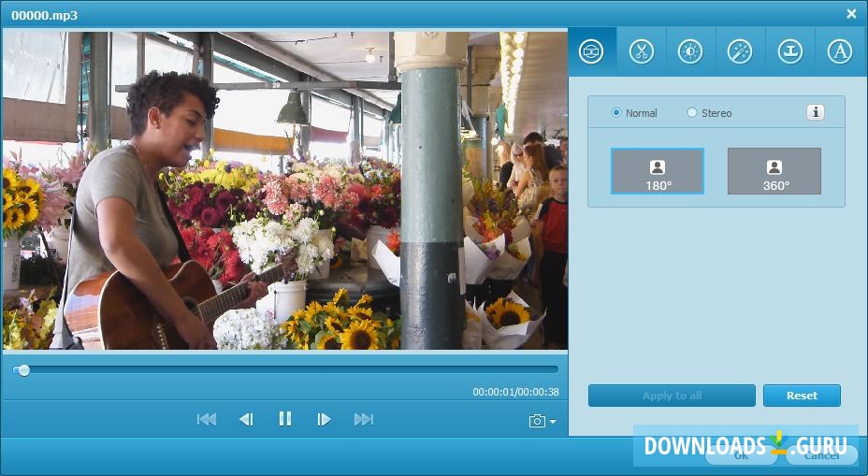Image resolution: width=868 pixels, height=476 pixels.
Task: Click the seek bar handle
Action: (22, 370)
